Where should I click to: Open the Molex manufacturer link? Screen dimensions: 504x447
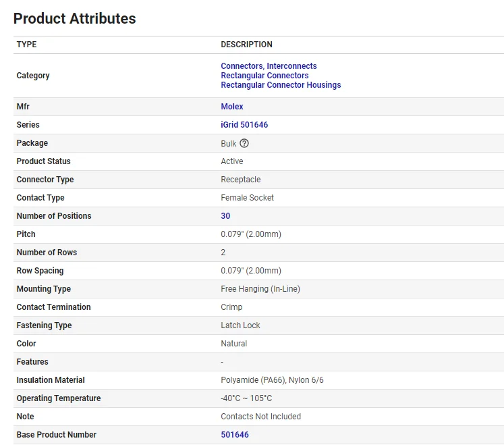232,107
